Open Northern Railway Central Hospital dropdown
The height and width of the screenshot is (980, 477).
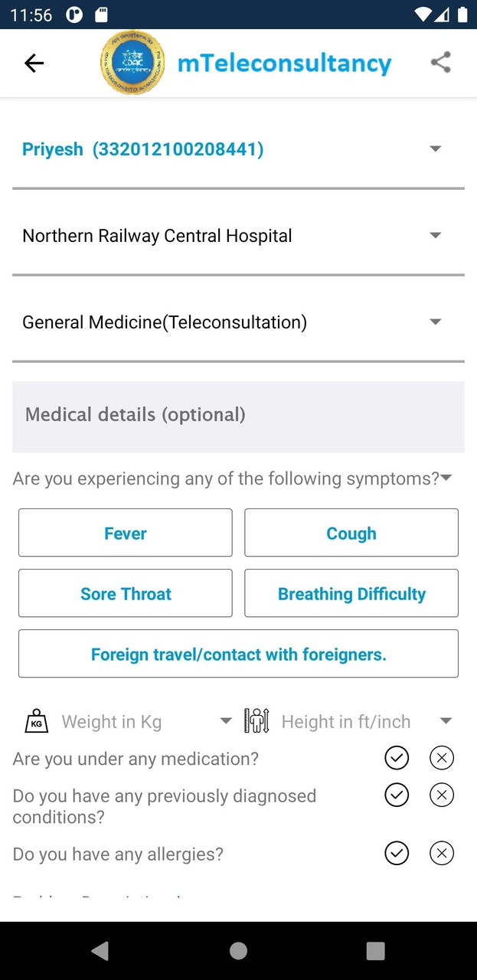click(x=436, y=235)
